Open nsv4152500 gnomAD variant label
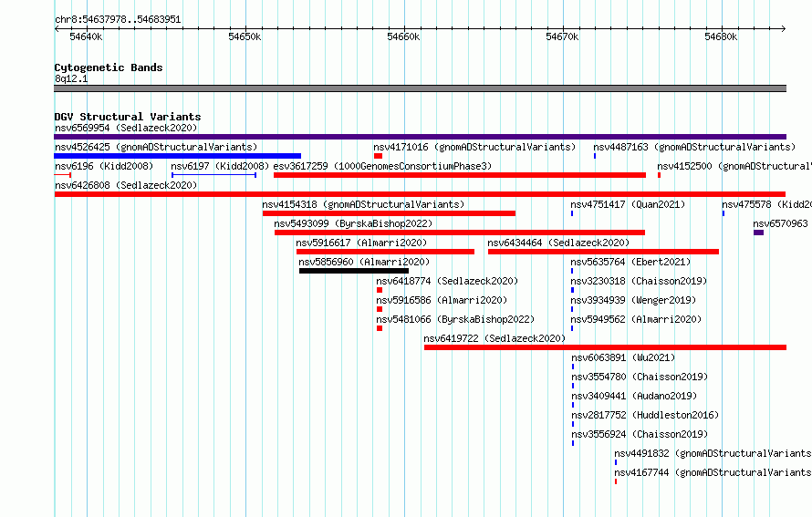The height and width of the screenshot is (517, 812). (x=734, y=166)
